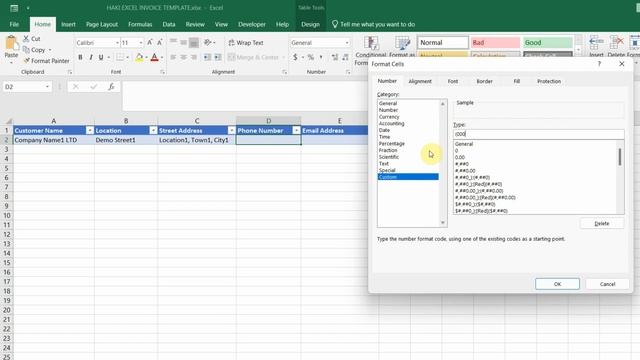Select column D header
Viewport: 640px width, 360px height.
pos(269,121)
